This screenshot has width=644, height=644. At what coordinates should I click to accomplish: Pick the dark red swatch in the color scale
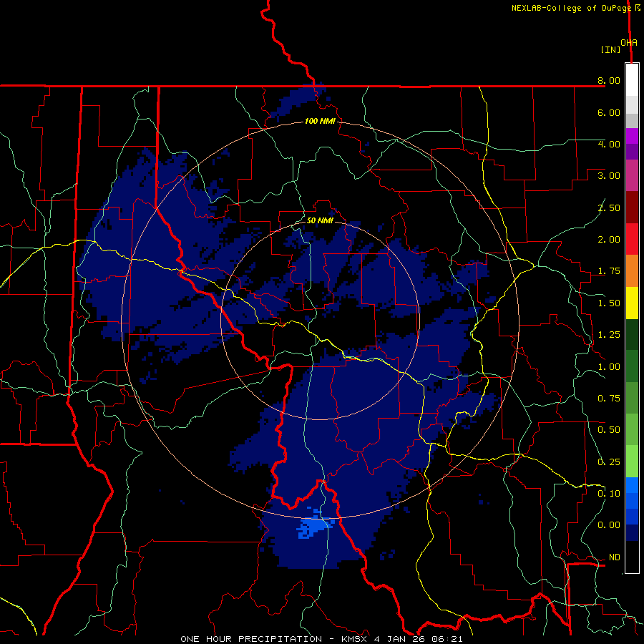coord(632,208)
